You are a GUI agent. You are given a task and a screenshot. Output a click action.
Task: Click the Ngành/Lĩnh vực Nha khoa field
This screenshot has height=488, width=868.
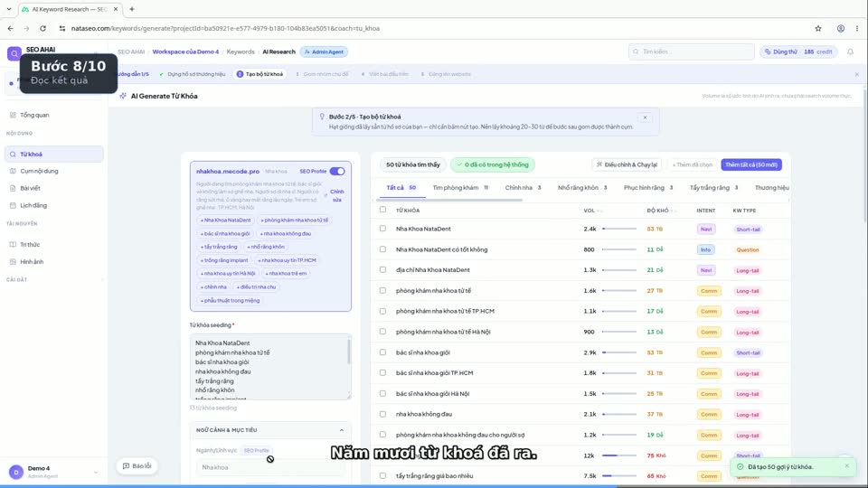pos(270,467)
